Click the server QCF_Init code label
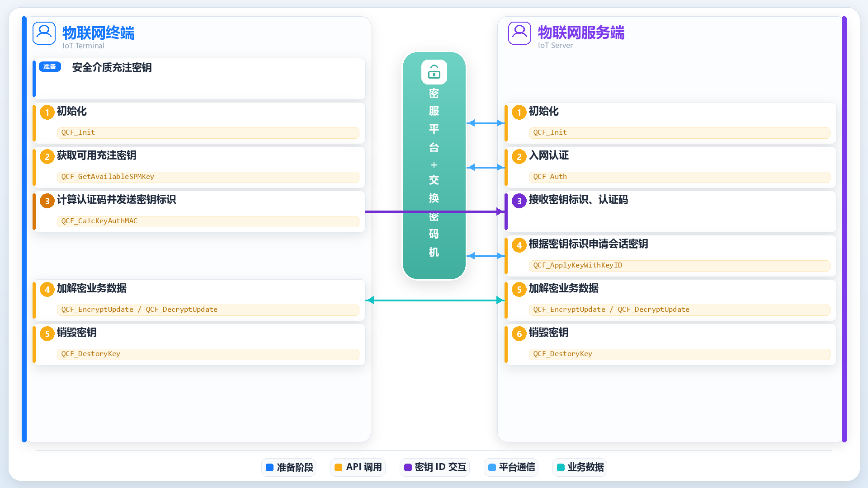 [x=679, y=132]
